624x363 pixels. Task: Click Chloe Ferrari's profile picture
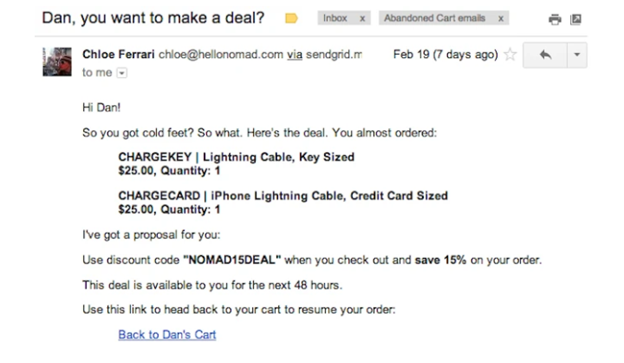click(x=57, y=62)
